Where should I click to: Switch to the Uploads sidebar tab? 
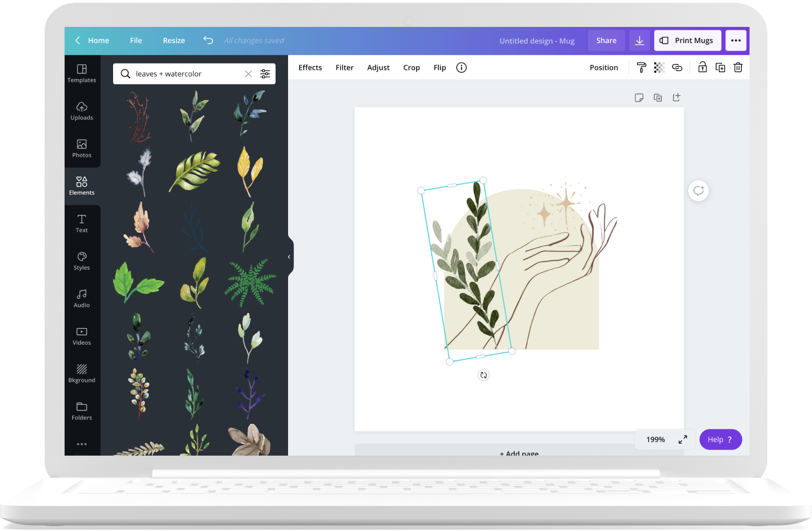coord(82,111)
